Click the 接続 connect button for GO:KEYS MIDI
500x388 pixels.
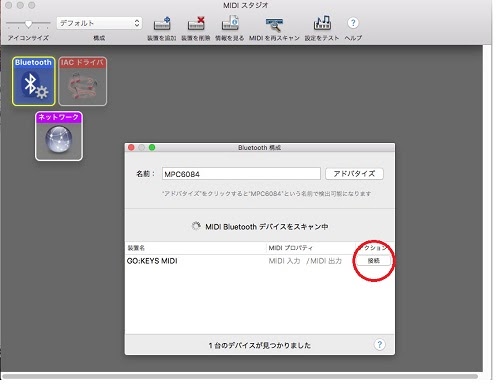[374, 261]
